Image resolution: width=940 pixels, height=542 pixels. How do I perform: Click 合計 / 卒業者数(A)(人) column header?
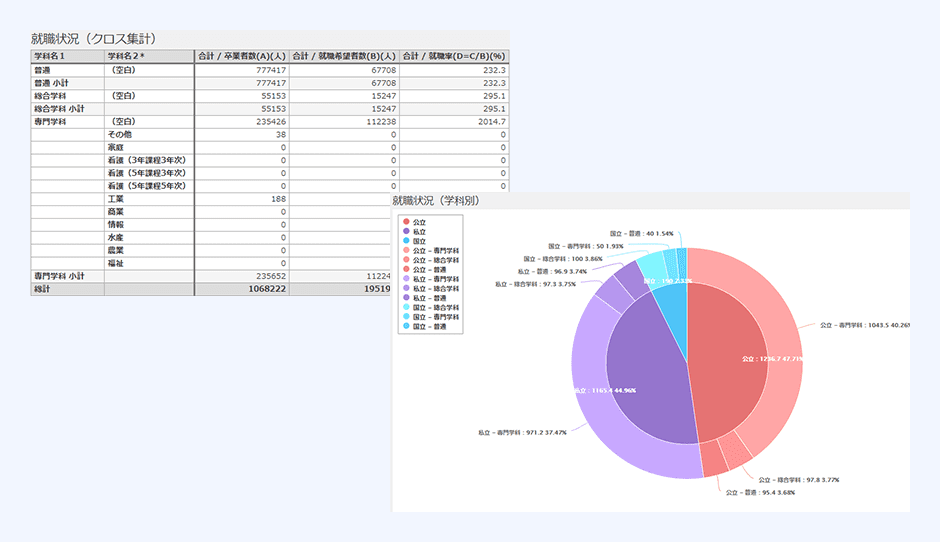point(240,57)
